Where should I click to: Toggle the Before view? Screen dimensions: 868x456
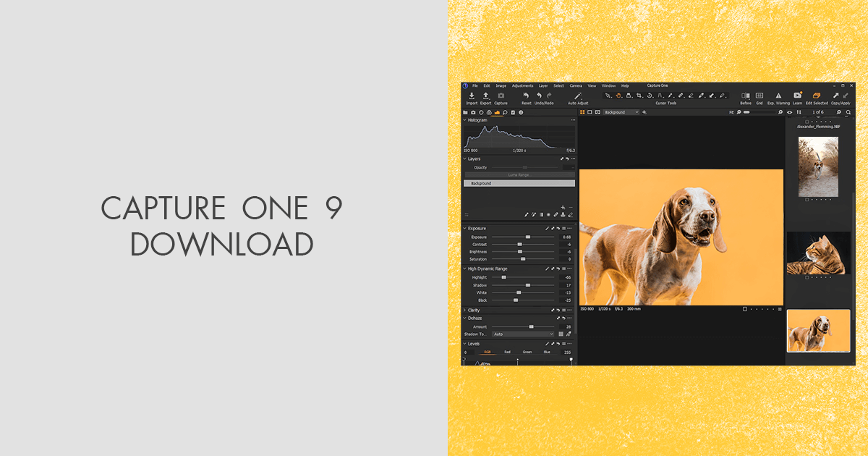point(746,95)
